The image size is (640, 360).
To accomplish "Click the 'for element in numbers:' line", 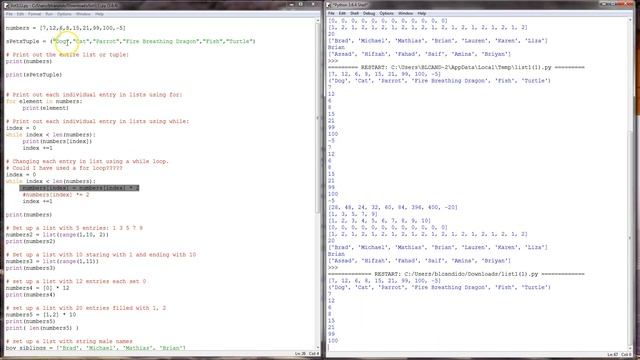I will pos(44,101).
